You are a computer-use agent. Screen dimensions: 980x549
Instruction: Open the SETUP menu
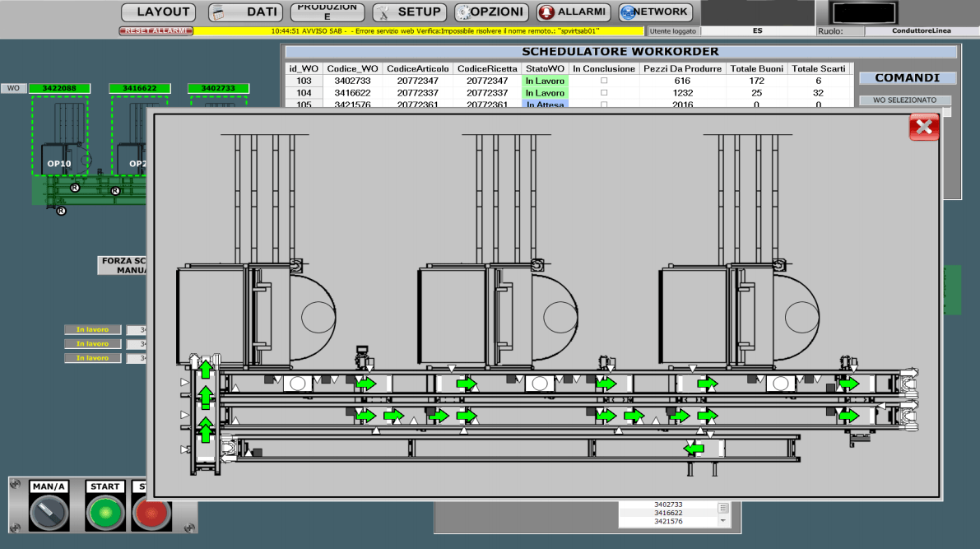pyautogui.click(x=410, y=12)
